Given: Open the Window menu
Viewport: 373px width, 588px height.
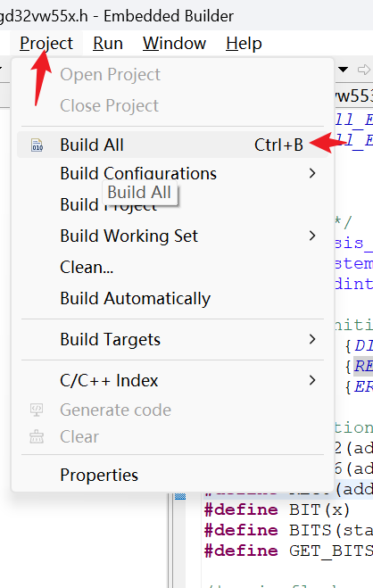Looking at the screenshot, I should (174, 44).
